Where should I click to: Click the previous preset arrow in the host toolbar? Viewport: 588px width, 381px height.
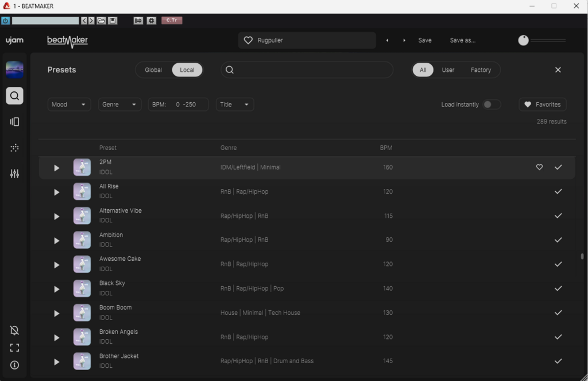click(x=84, y=21)
